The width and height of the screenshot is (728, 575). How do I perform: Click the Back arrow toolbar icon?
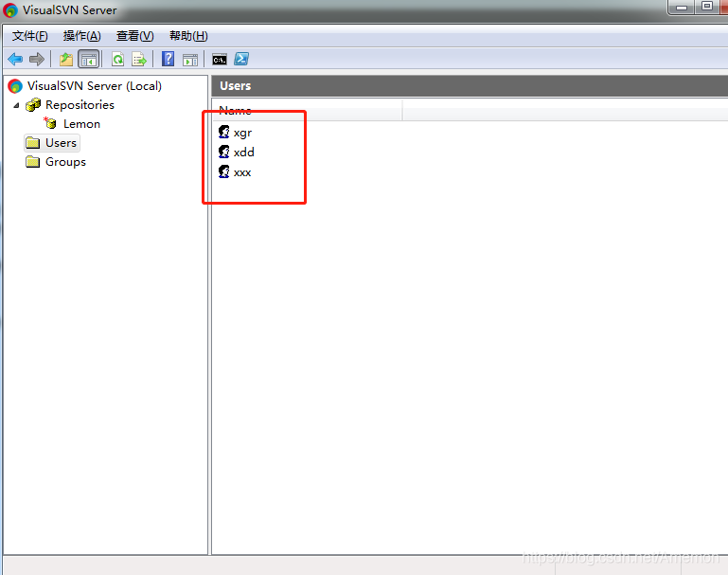15,59
